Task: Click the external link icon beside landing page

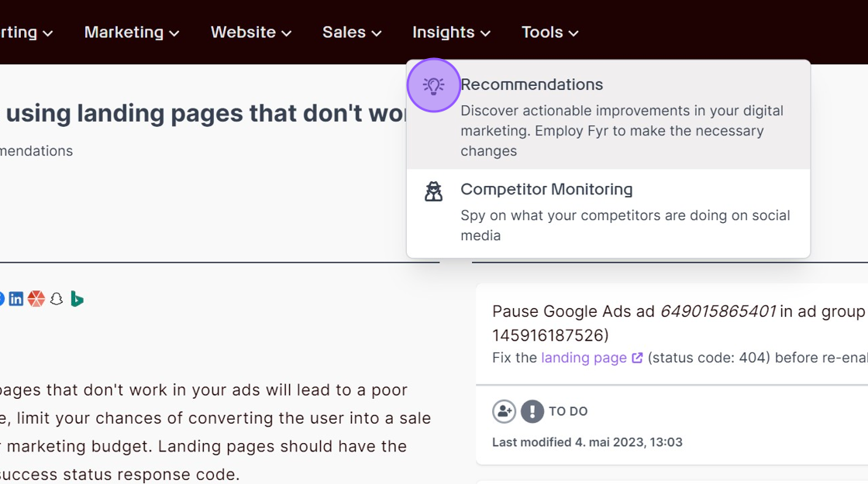Action: 637,358
